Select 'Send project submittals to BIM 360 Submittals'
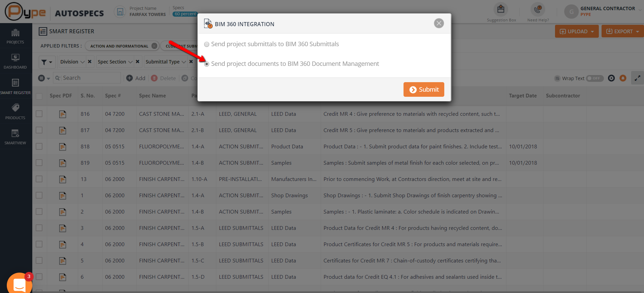The width and height of the screenshot is (644, 293). pyautogui.click(x=207, y=44)
